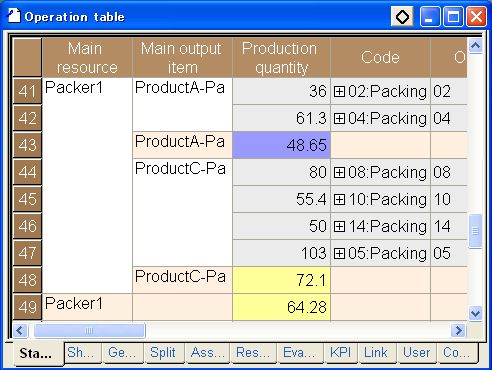This screenshot has width=492, height=370.
Task: Click the vertical scroll up arrow
Action: click(475, 46)
